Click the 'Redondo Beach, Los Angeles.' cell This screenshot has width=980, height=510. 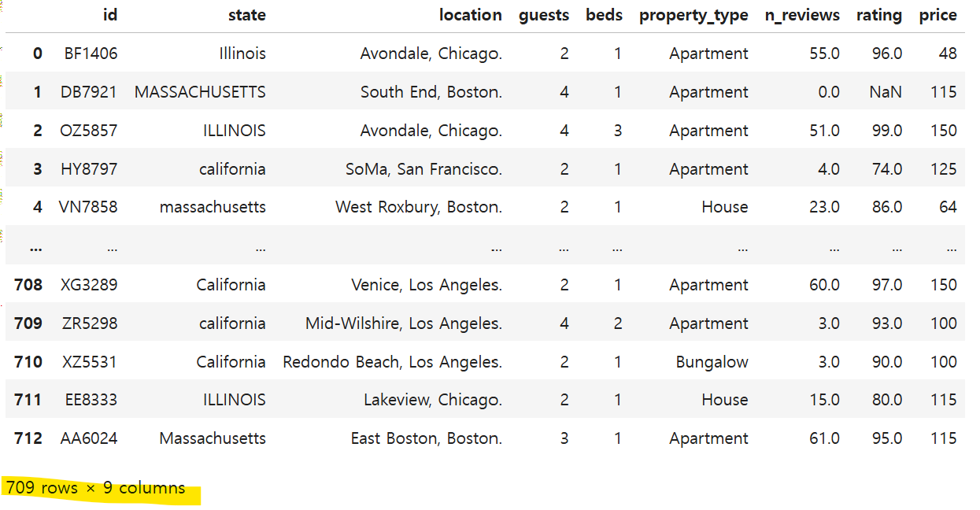tap(392, 362)
